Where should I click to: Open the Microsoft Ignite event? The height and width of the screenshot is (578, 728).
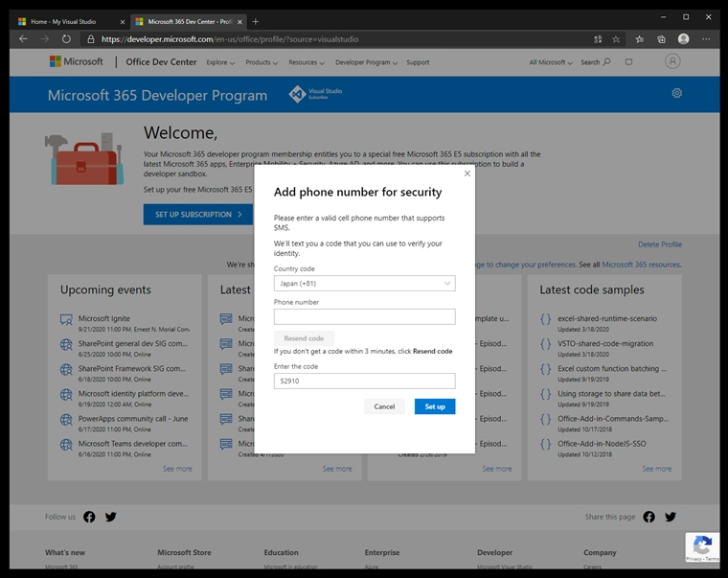click(x=104, y=318)
